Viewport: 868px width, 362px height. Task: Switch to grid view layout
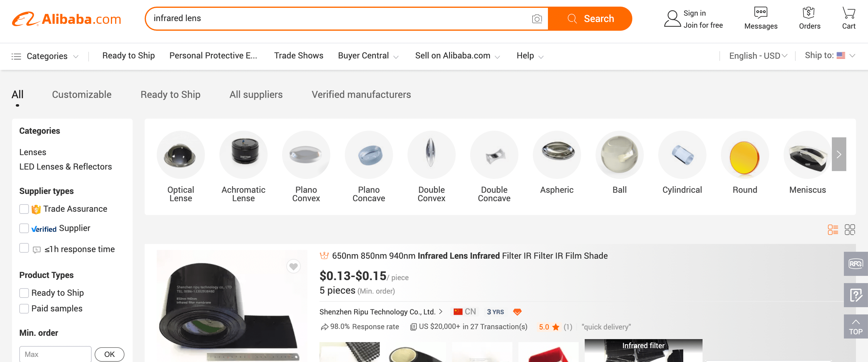850,230
